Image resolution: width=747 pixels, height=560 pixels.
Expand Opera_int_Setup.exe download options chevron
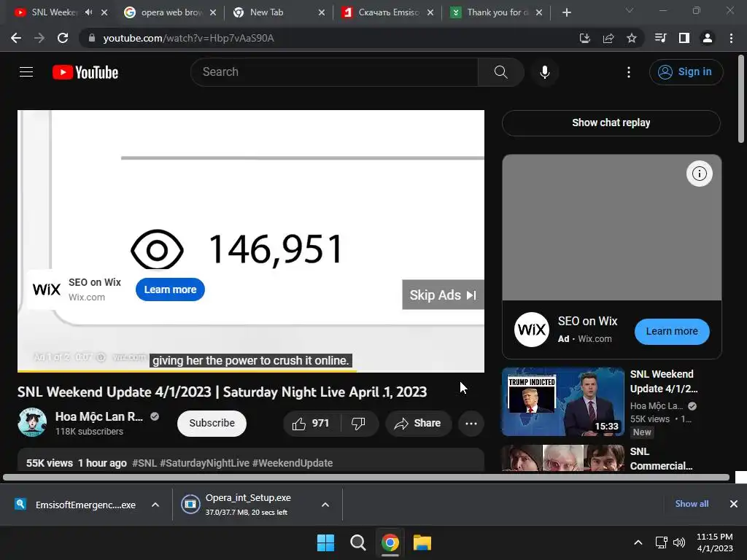(x=325, y=505)
